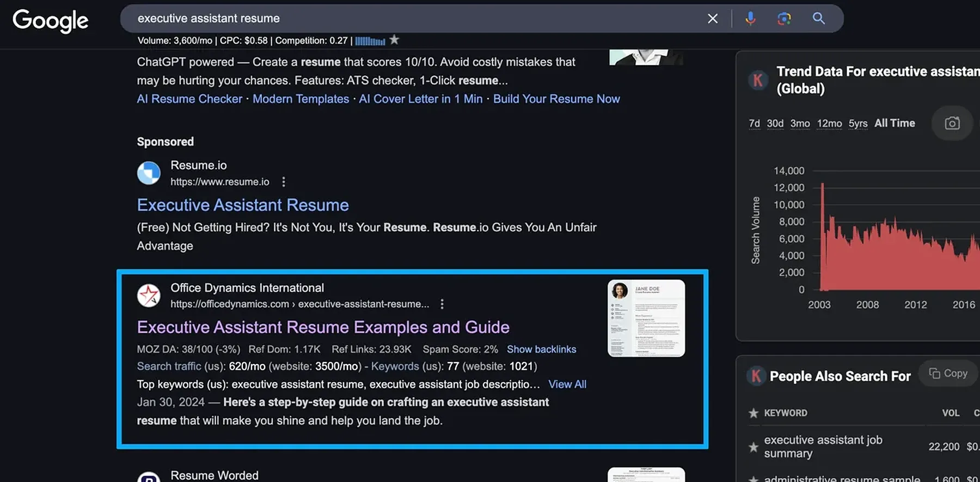980x482 pixels.
Task: Click the KEYWORD column header
Action: pyautogui.click(x=785, y=413)
